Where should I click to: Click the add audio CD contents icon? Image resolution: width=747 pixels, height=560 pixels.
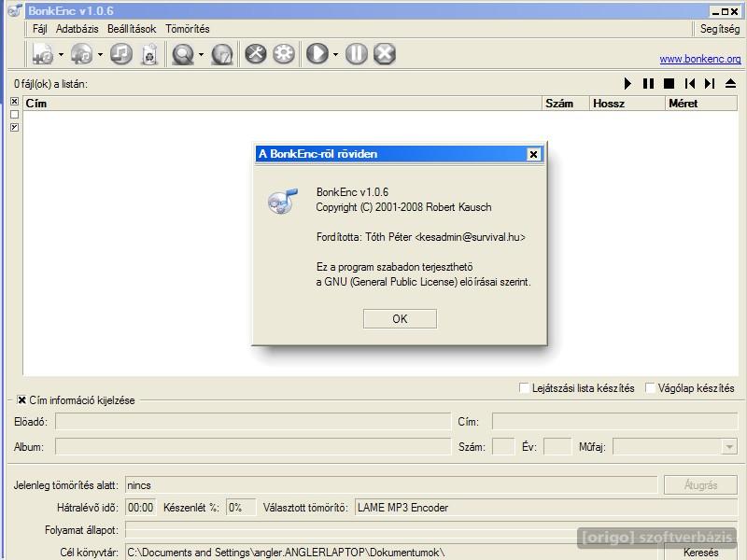coord(82,54)
